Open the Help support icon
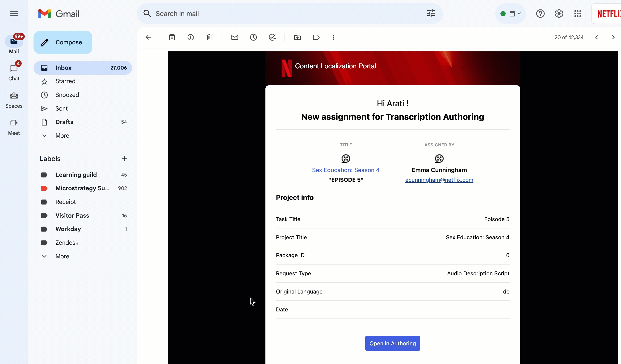 540,13
